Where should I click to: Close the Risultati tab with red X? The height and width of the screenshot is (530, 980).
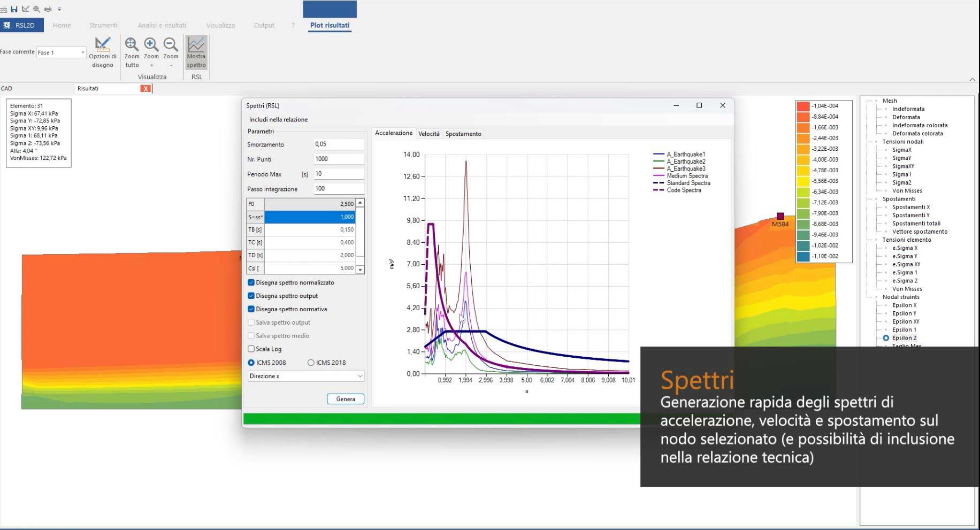(145, 89)
